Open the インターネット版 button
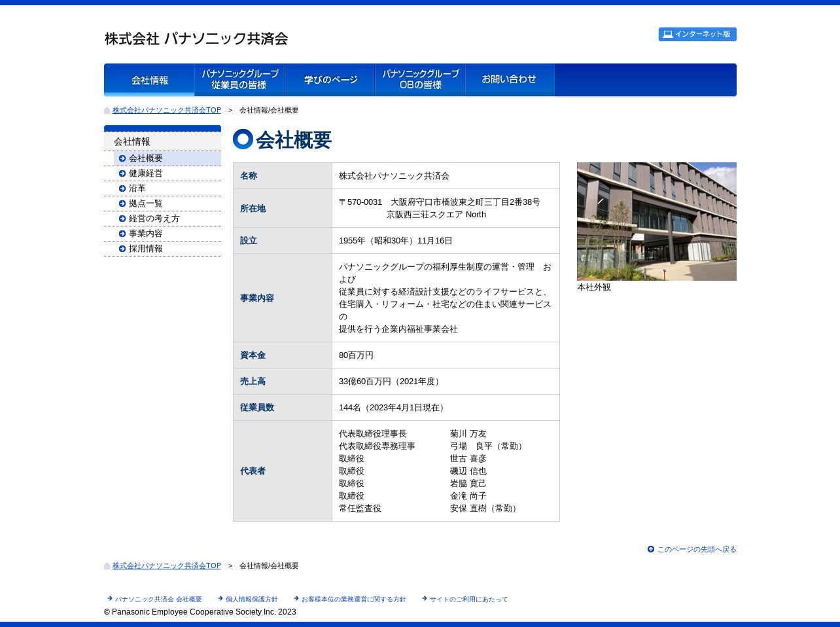840x627 pixels. tap(697, 34)
